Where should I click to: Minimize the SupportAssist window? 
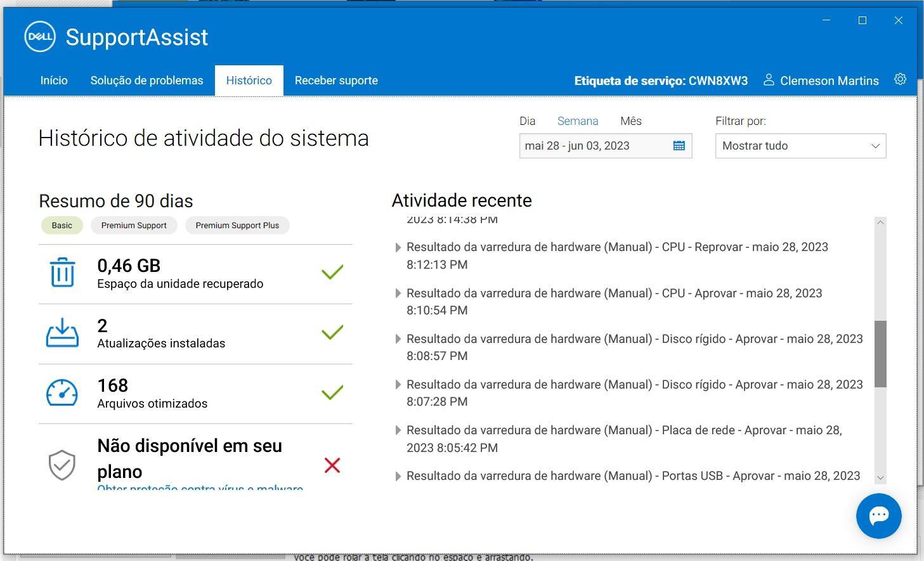click(826, 20)
